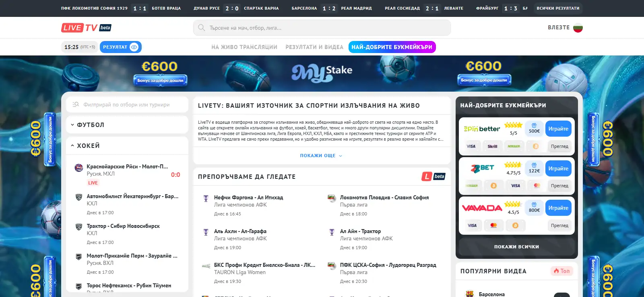The width and height of the screenshot is (644, 297).
Task: Click the filter icon in sidebar search
Action: (76, 104)
